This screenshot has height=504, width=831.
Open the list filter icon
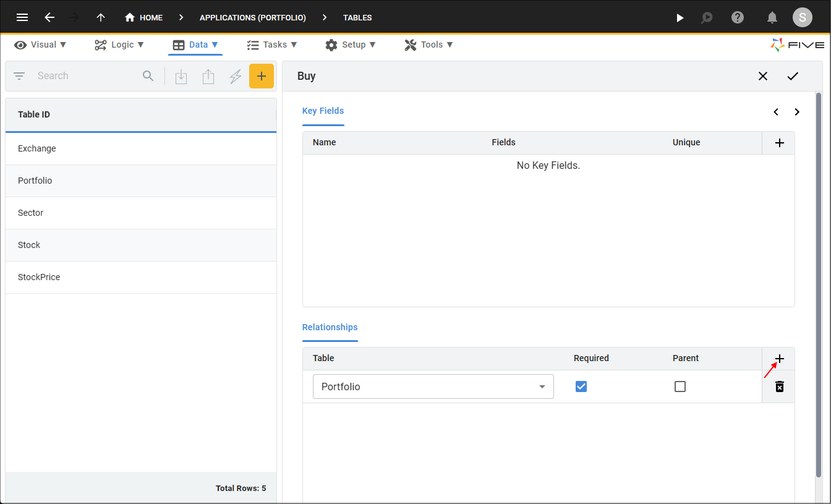[x=19, y=76]
